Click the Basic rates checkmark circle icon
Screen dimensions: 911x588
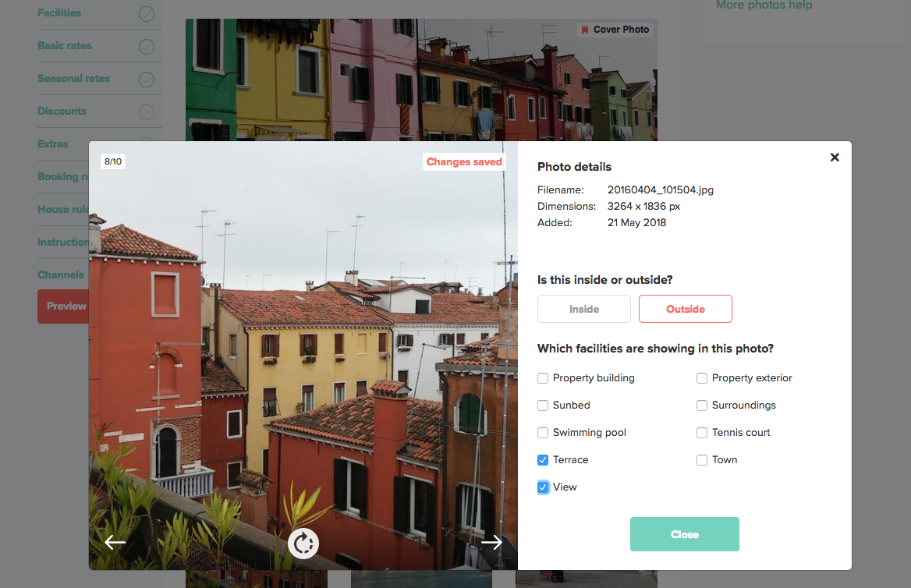pyautogui.click(x=147, y=47)
